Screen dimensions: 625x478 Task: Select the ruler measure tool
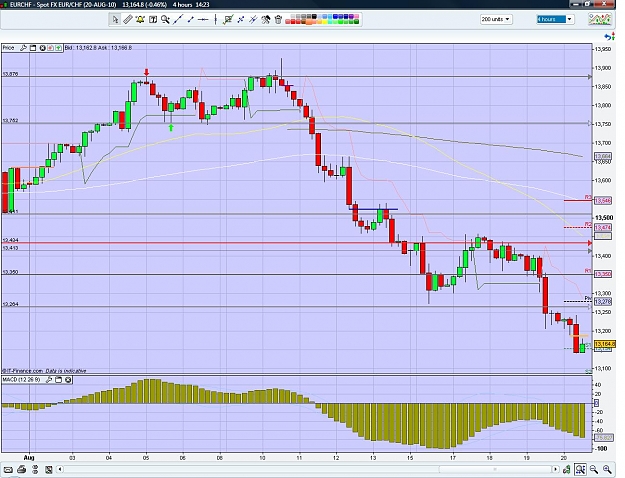[x=128, y=19]
